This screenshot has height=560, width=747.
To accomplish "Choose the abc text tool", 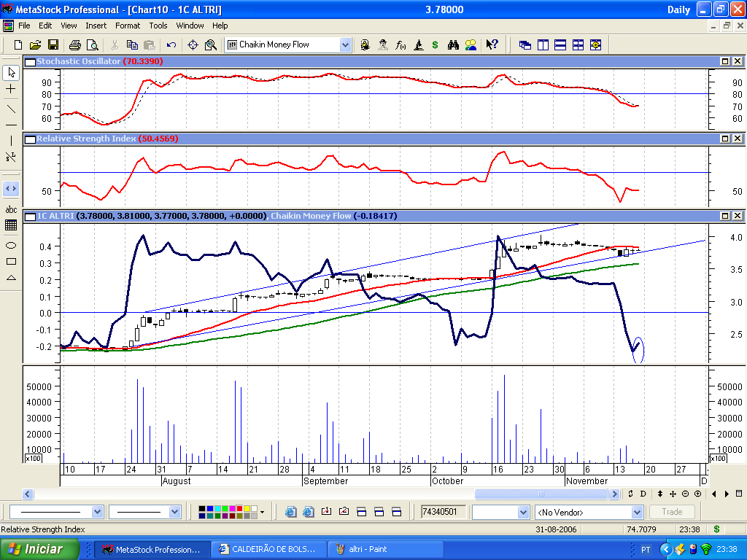I will 11,210.
